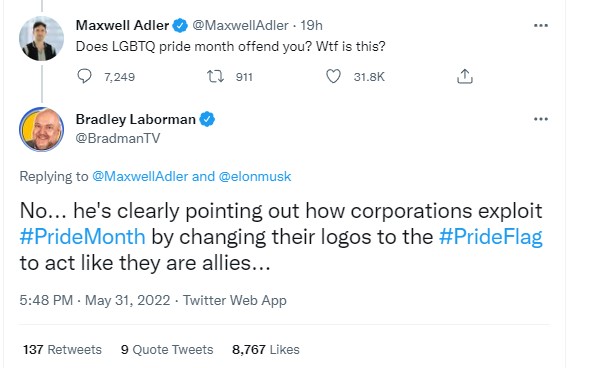The width and height of the screenshot is (590, 368).
Task: Like Maxwell Adler's tweet with heart icon
Action: [x=333, y=76]
